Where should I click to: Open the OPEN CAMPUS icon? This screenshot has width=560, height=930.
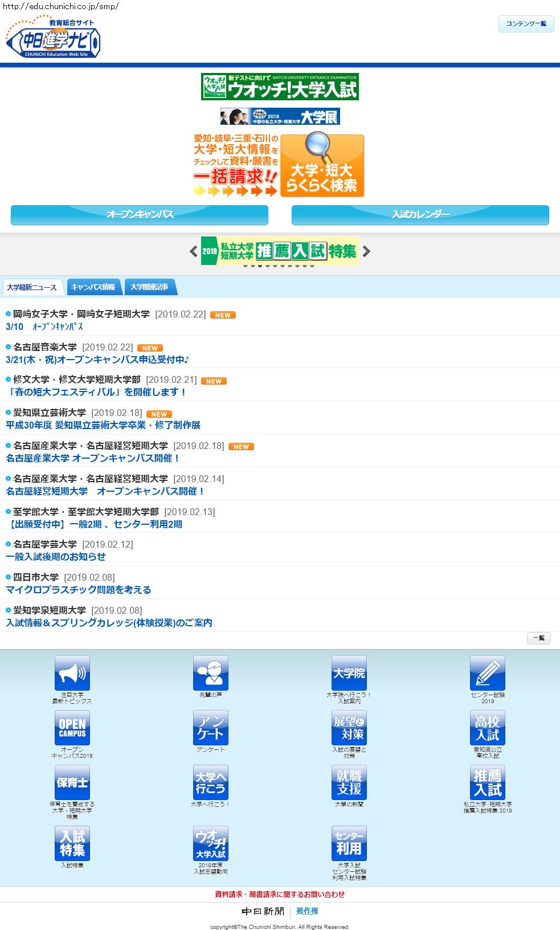coord(72,728)
